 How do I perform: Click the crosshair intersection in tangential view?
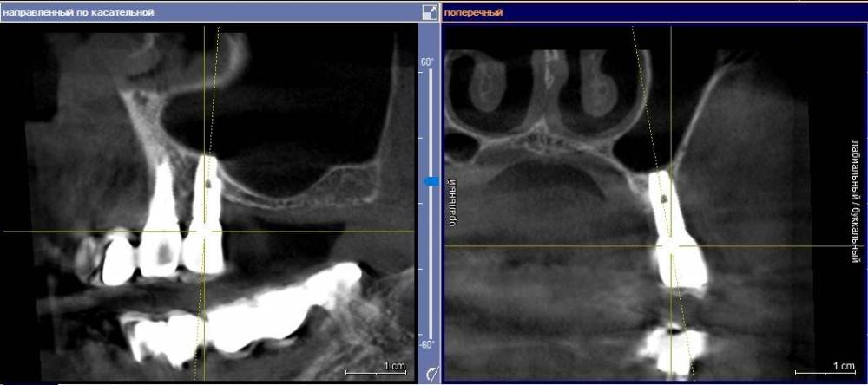205,232
